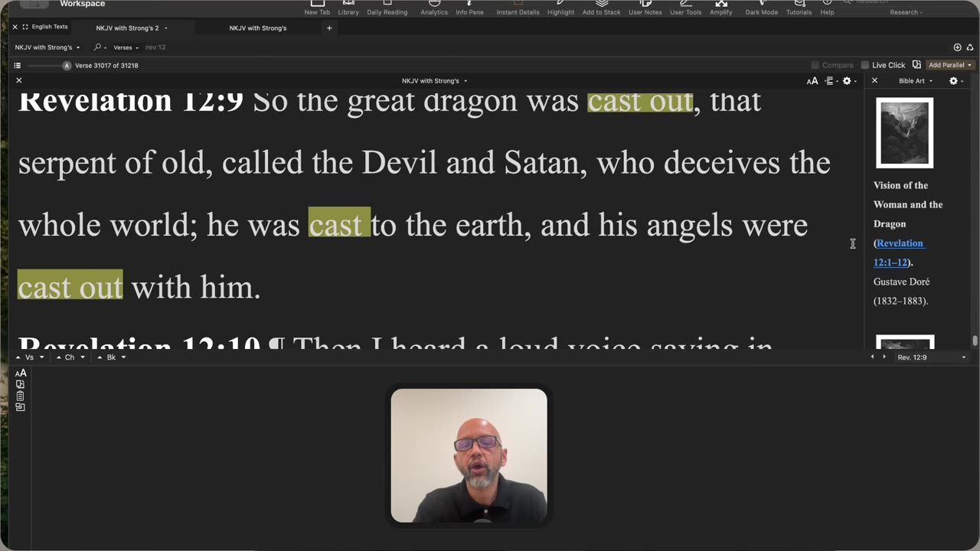980x551 pixels.
Task: Toggle Dark Mode in toolbar
Action: (762, 8)
